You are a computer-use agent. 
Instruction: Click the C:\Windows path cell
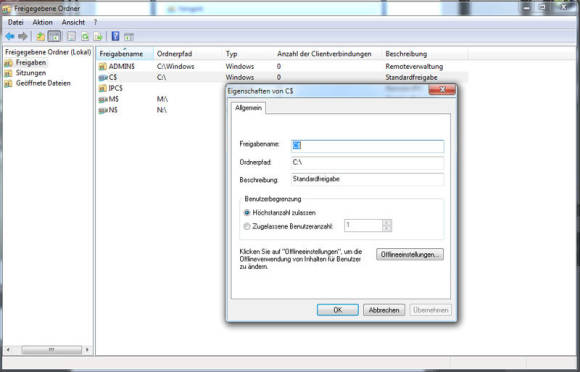[x=175, y=67]
